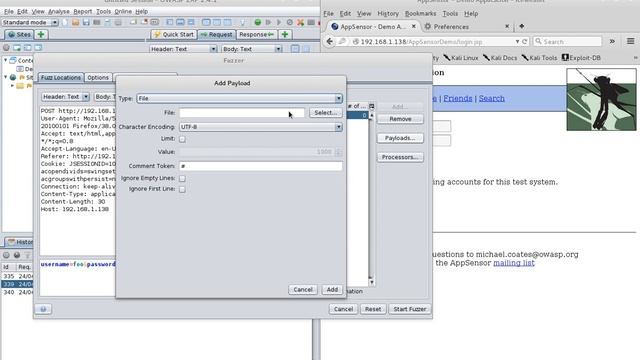
Task: Open the Friends link on AppSensor page
Action: pos(458,98)
